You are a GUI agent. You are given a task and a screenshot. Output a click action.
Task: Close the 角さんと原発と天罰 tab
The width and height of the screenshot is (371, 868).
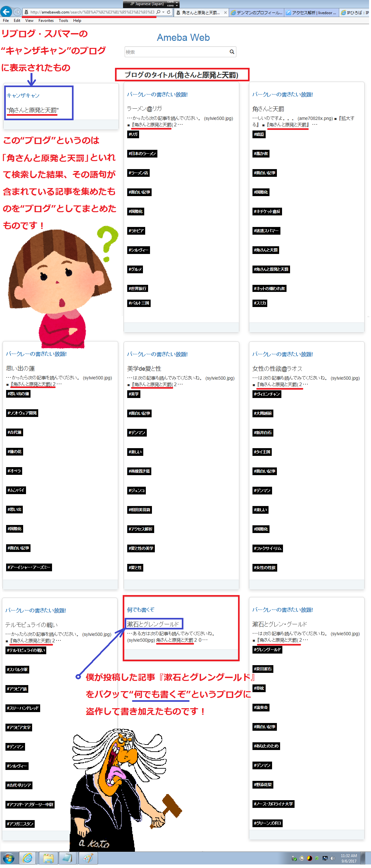click(x=225, y=13)
